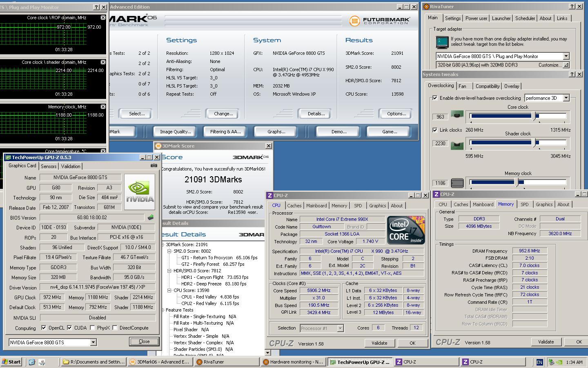The height and width of the screenshot is (368, 588).
Task: Open SPD tab in CPU-Z Memory window
Action: pyautogui.click(x=524, y=204)
